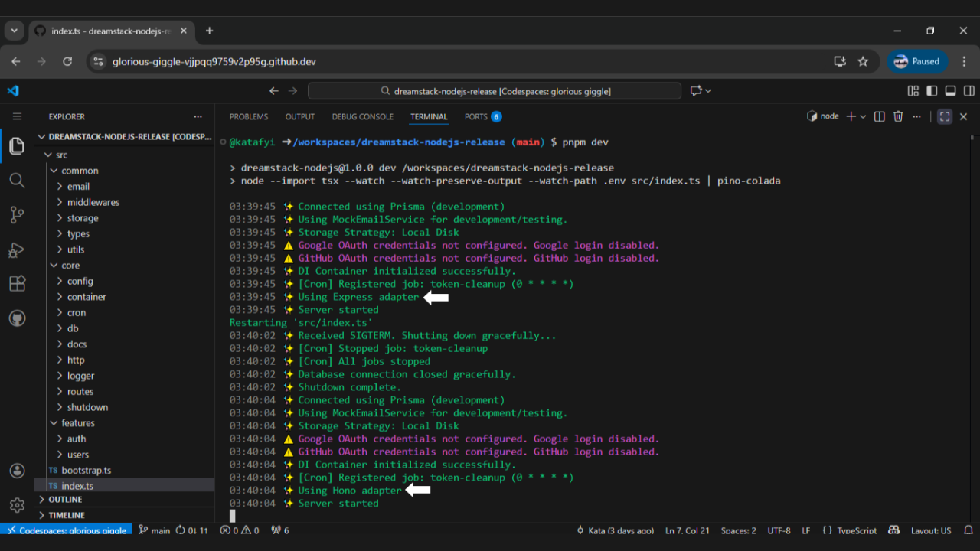This screenshot has height=551, width=980.
Task: Open the Search view icon
Action: 17,181
